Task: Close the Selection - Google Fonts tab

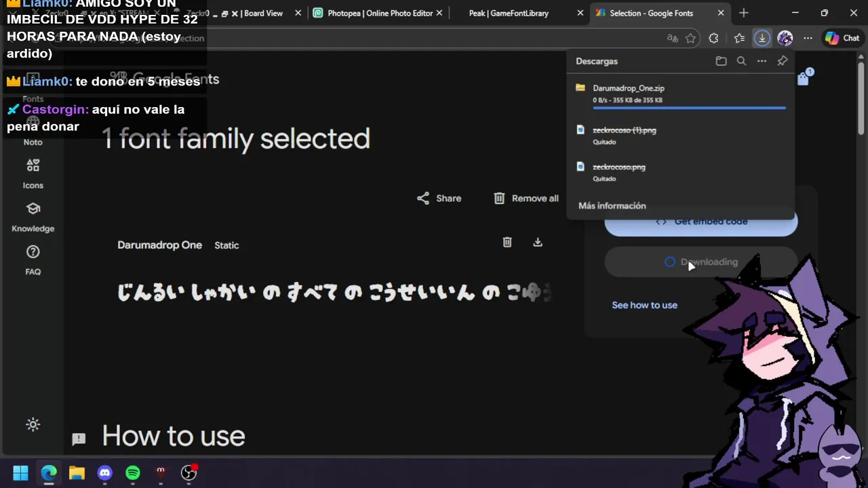Action: click(721, 13)
